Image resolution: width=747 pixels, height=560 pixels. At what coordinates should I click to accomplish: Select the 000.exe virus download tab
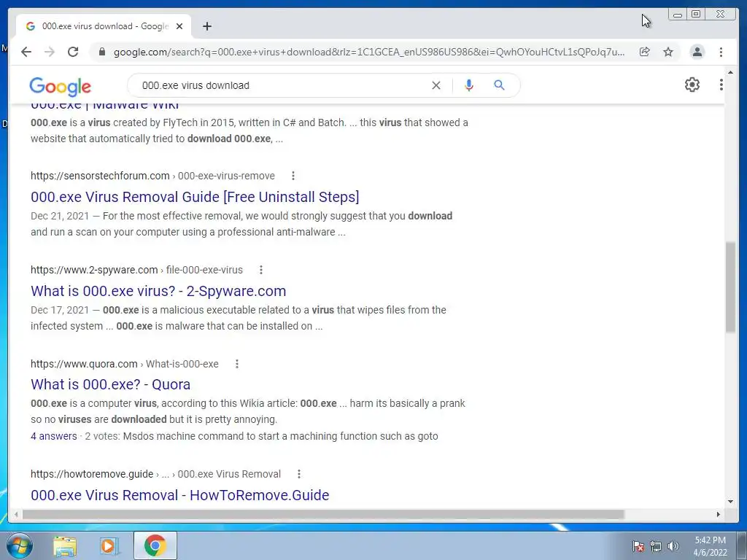coord(104,26)
